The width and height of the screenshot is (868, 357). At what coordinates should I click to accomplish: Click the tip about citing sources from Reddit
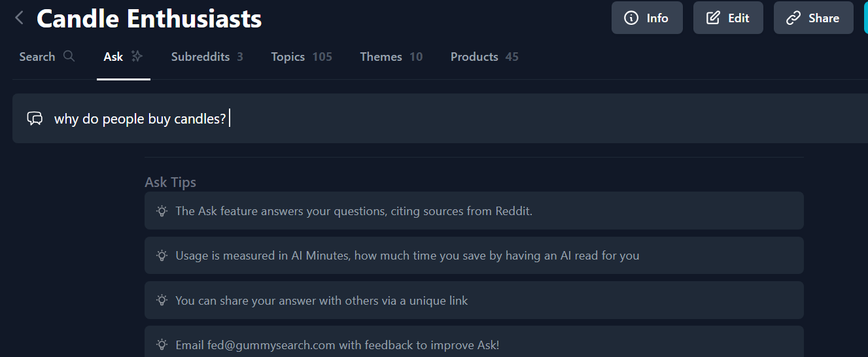(x=474, y=211)
